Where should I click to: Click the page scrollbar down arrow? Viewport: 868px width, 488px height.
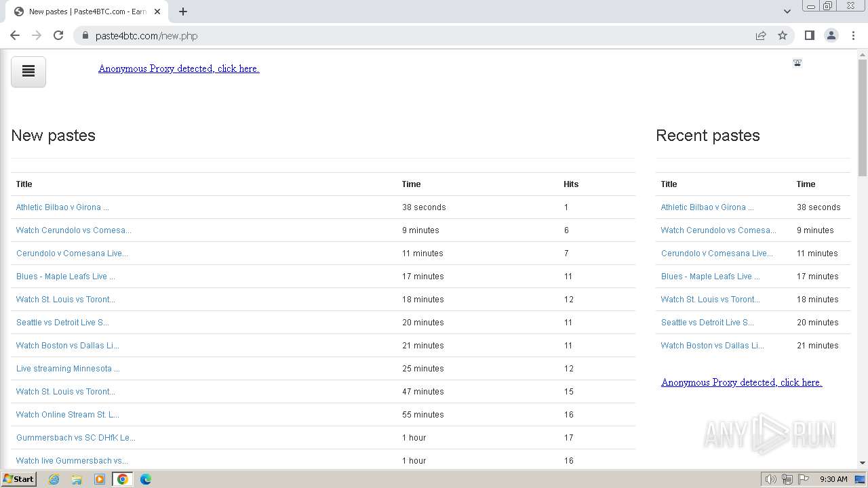(862, 463)
